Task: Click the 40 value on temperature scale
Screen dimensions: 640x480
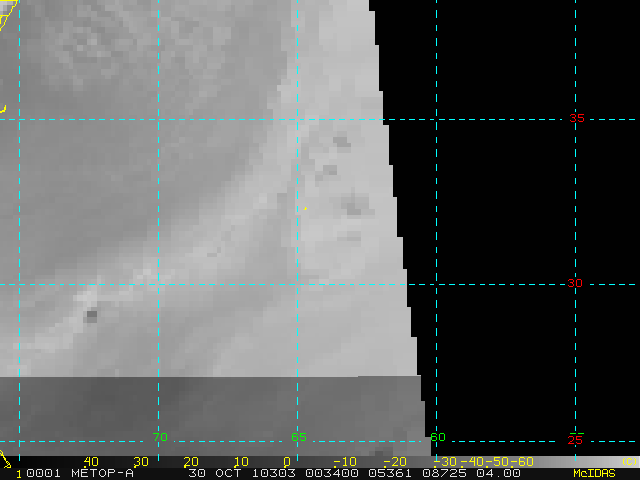Action: pos(90,461)
